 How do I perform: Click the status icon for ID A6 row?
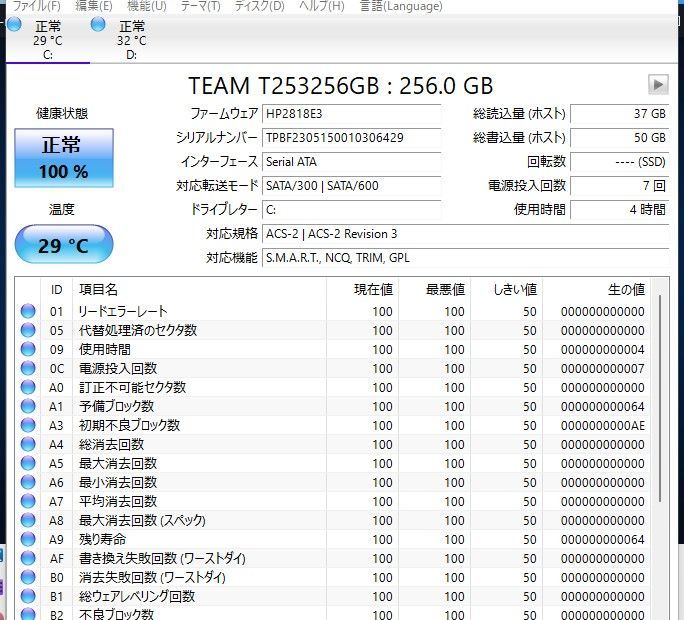click(28, 482)
